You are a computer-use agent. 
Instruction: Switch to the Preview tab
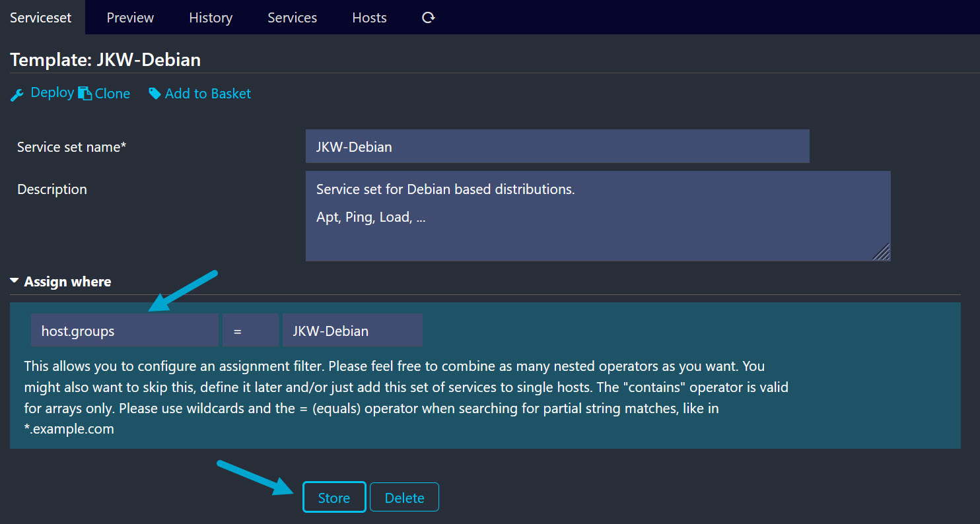[x=130, y=18]
